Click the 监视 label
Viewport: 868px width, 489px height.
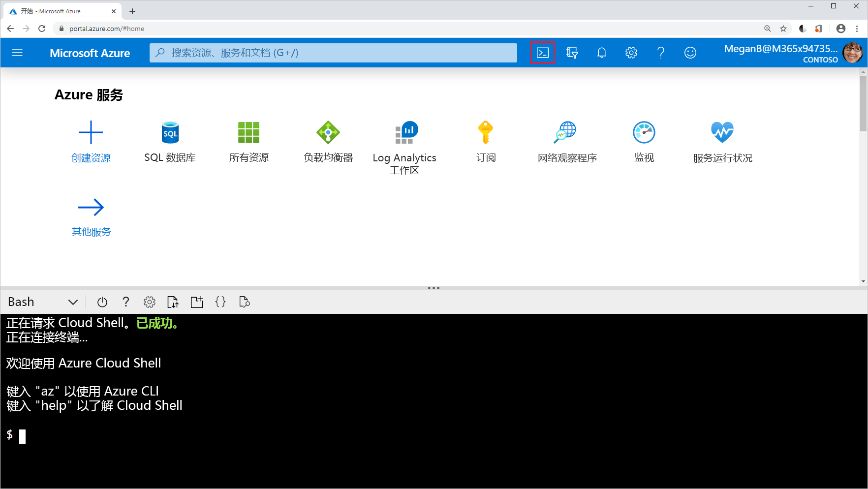click(644, 158)
